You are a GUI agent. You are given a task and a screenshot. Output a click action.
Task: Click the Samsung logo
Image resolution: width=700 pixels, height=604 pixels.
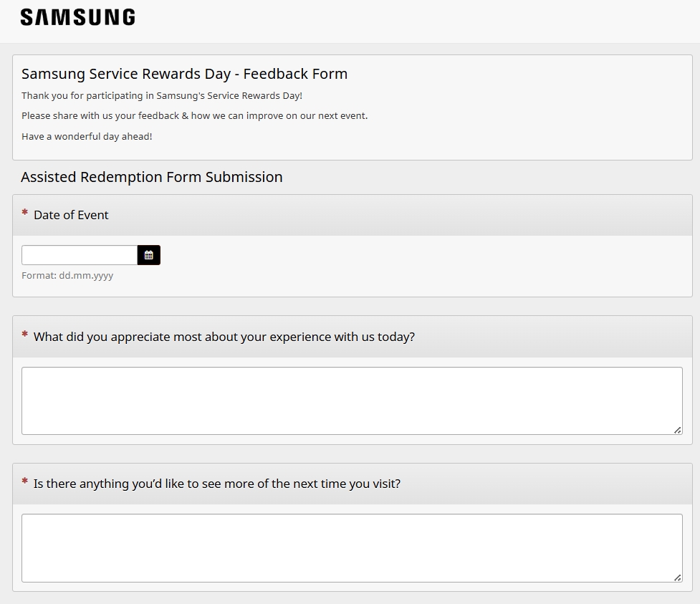77,17
